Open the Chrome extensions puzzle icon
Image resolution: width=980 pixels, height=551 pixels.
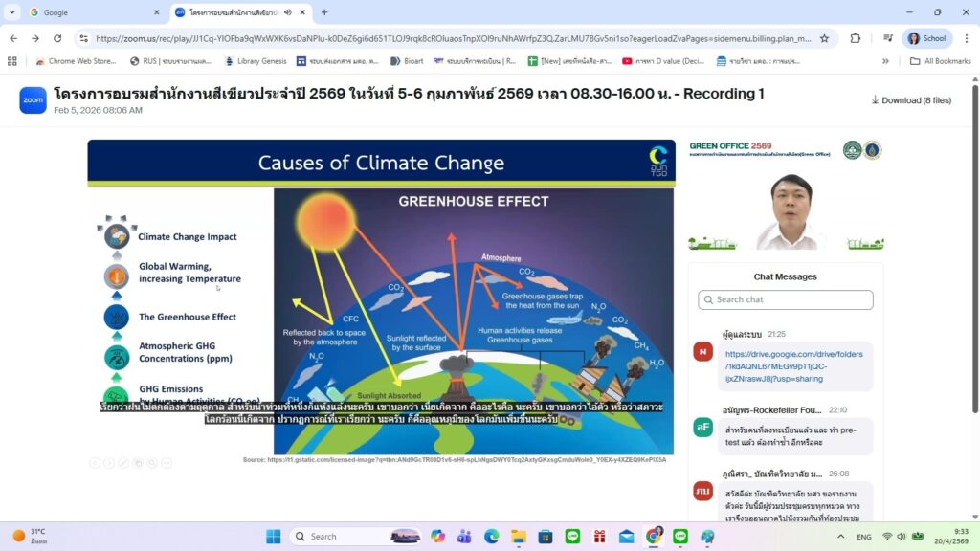(x=856, y=38)
